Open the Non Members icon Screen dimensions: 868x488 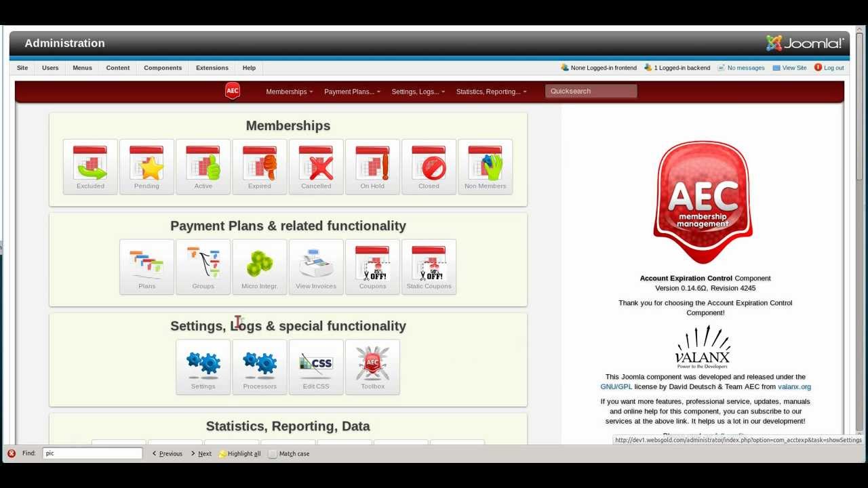[485, 167]
